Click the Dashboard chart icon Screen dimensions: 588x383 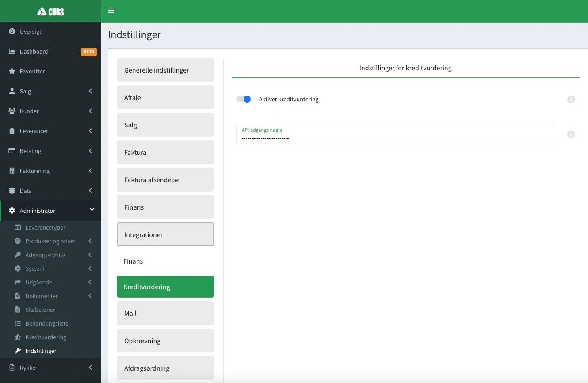pyautogui.click(x=12, y=52)
